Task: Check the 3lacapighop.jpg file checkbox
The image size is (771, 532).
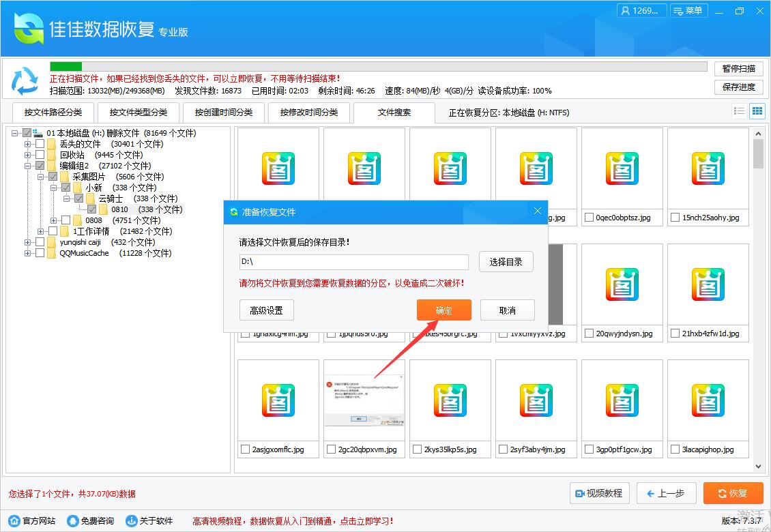Action: tap(675, 449)
